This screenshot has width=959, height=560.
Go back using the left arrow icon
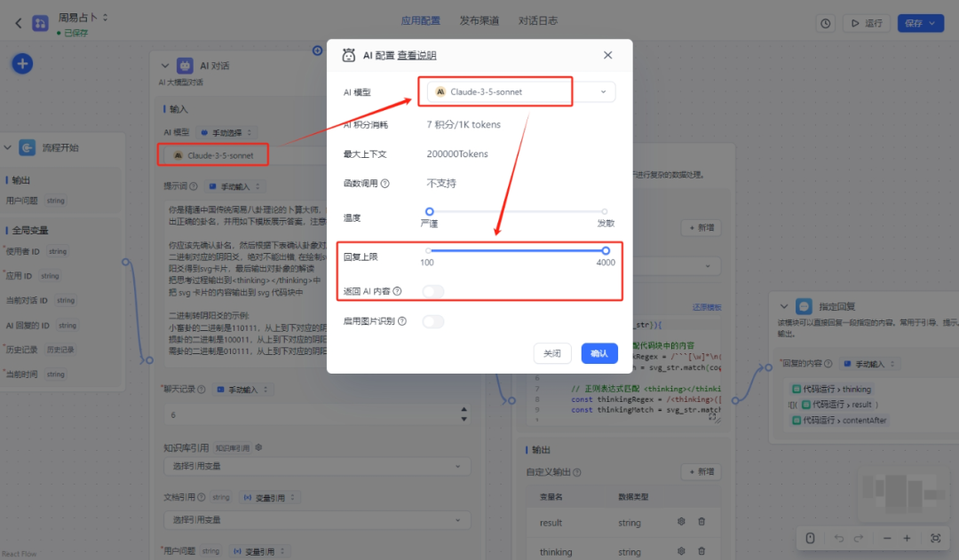point(19,23)
